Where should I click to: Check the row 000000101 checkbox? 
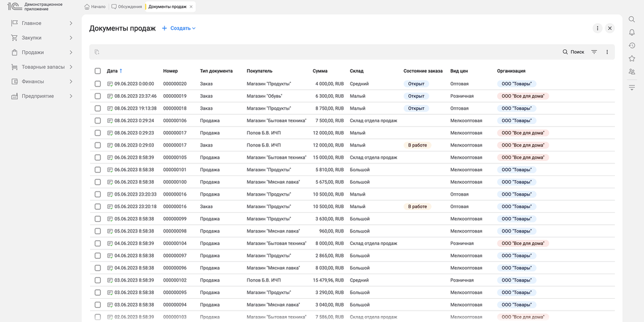pos(98,169)
